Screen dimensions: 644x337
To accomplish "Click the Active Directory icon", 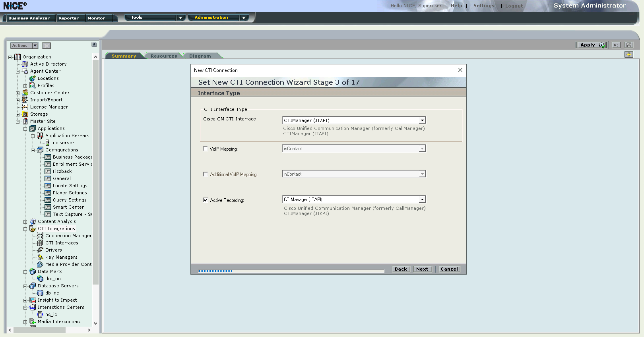I will [x=25, y=64].
